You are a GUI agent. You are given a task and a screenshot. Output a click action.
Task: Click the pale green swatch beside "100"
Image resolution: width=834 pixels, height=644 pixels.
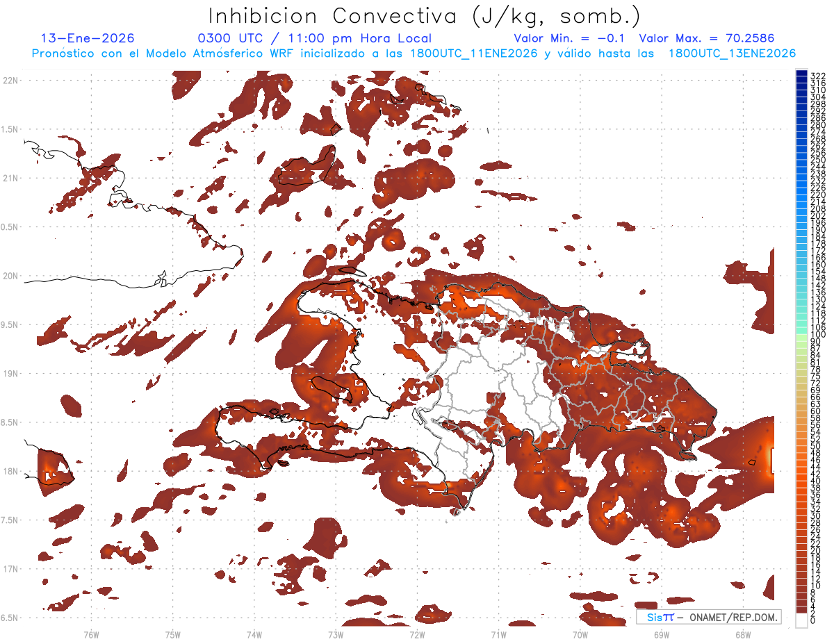pos(801,338)
